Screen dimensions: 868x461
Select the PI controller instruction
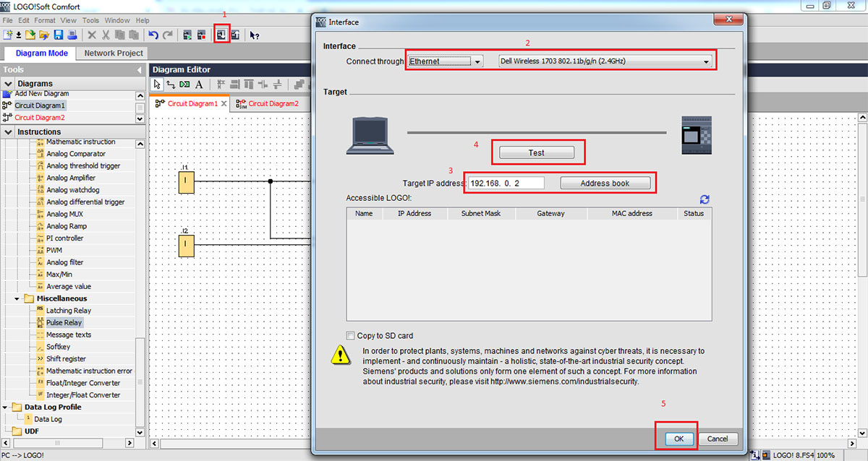click(x=65, y=238)
